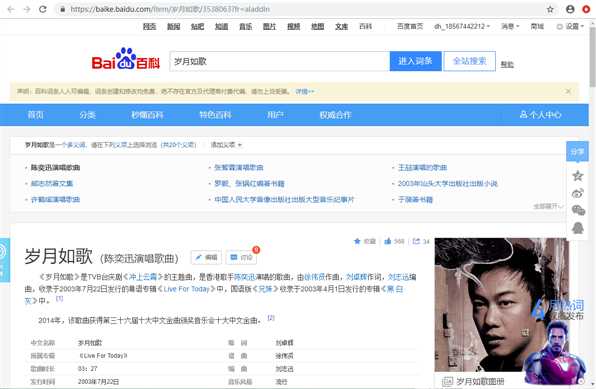Click the 分享 share button on right
596x389 pixels.
pyautogui.click(x=577, y=151)
